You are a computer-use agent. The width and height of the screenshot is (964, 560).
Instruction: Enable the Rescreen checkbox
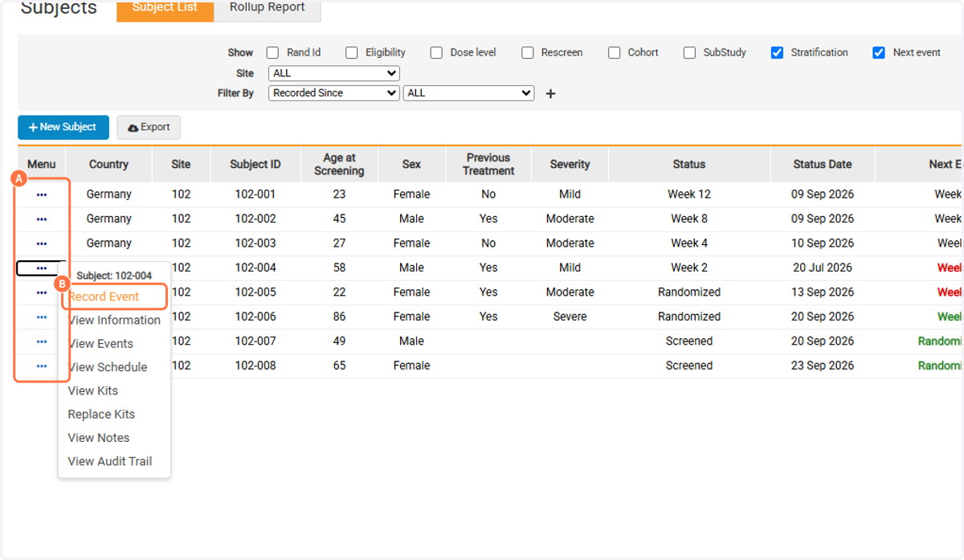[x=528, y=53]
